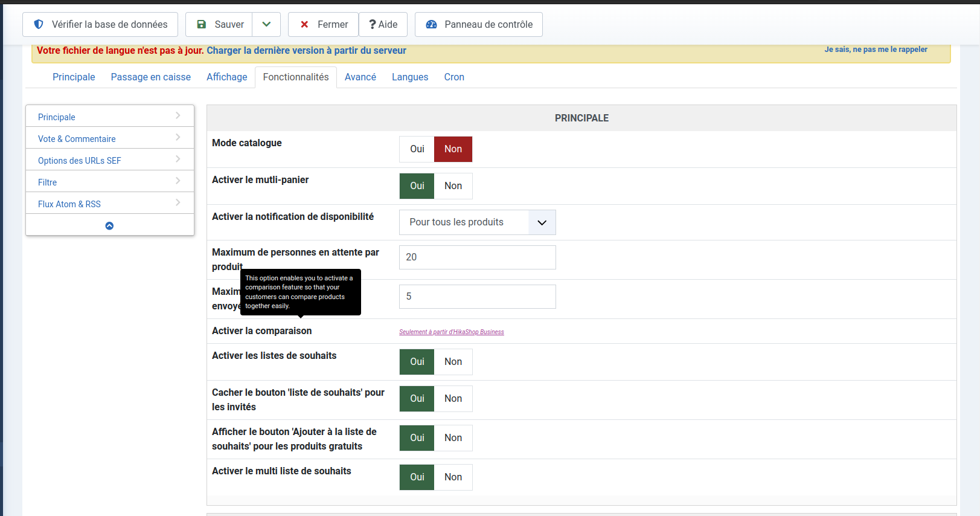Enable multi-panier with Oui
The width and height of the screenshot is (980, 516).
coord(417,186)
